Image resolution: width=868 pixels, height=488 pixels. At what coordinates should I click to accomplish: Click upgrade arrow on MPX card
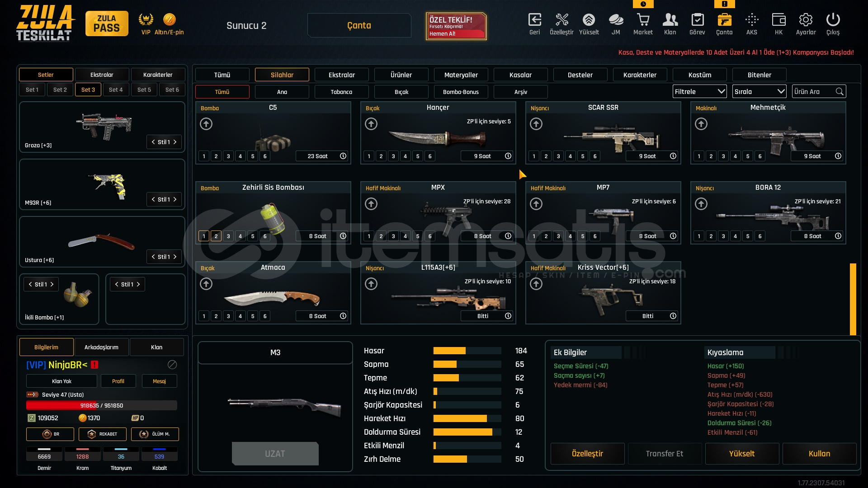(x=371, y=204)
